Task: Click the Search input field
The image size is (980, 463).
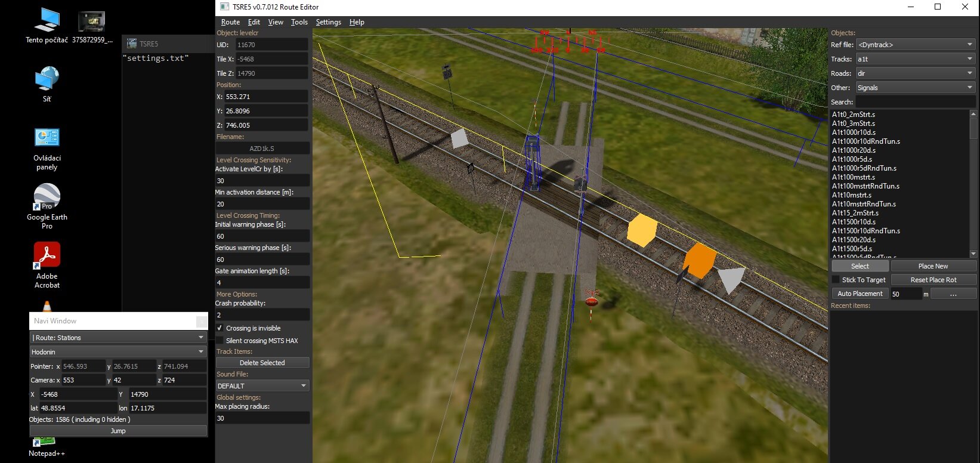Action: click(916, 102)
